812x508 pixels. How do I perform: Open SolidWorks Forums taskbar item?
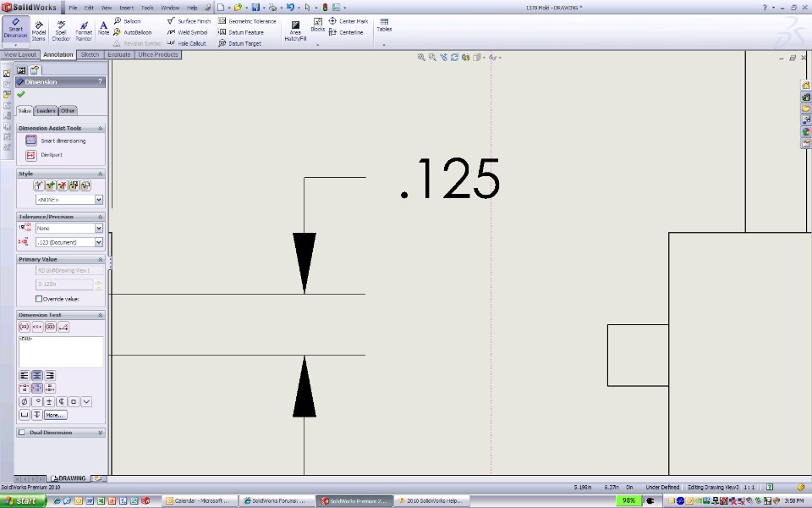277,500
